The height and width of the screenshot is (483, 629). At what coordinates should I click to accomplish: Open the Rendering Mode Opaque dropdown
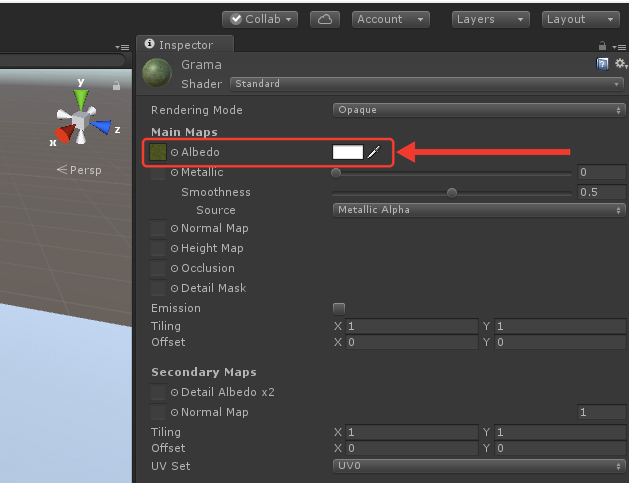tap(479, 110)
